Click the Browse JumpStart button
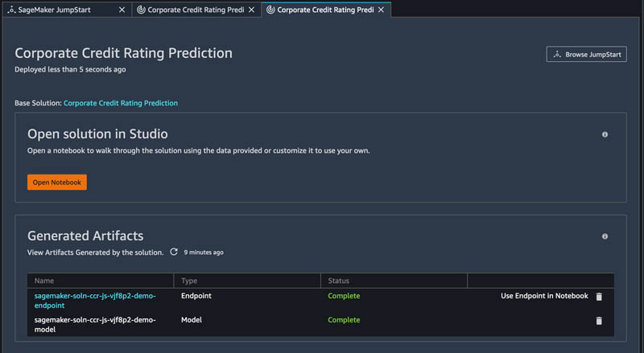 point(587,54)
